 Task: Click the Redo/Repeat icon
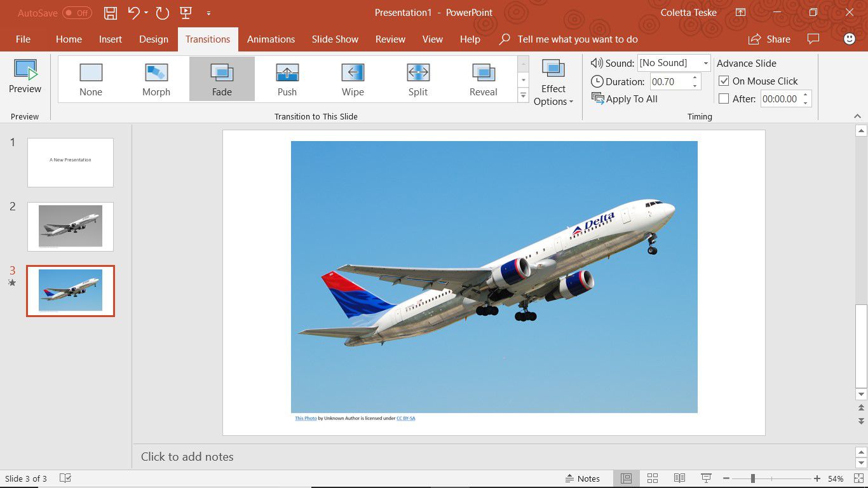pos(163,13)
